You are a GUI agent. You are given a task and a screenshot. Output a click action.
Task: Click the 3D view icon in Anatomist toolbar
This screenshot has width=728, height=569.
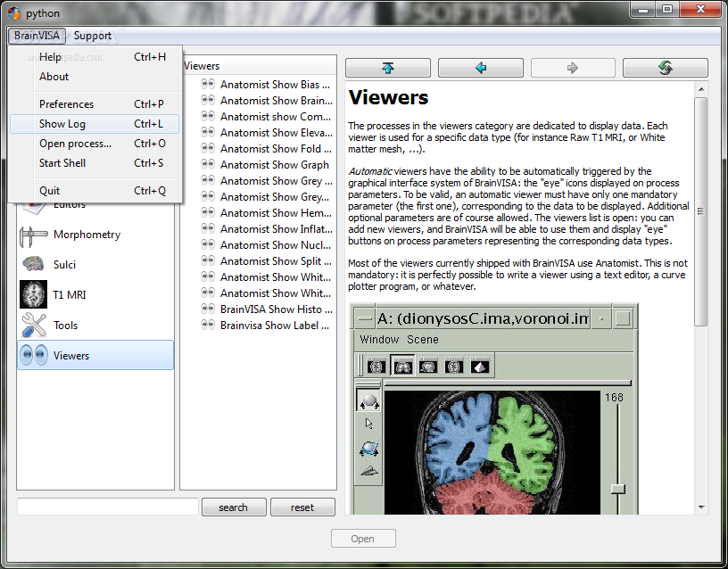[480, 367]
